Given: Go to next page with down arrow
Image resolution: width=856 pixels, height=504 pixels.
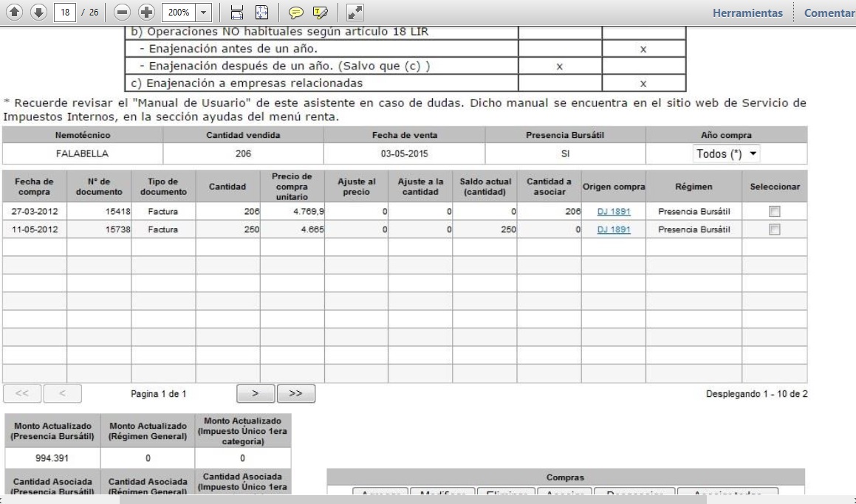Looking at the screenshot, I should coord(38,12).
